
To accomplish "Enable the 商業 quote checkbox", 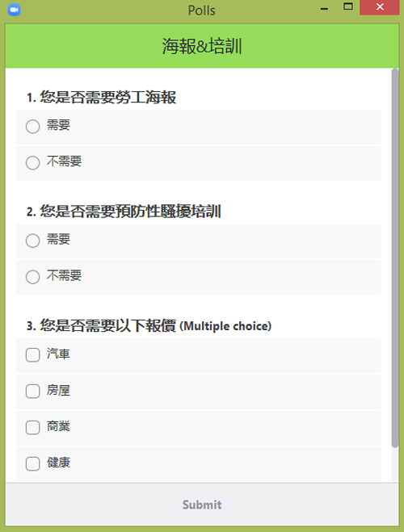I will [x=32, y=427].
